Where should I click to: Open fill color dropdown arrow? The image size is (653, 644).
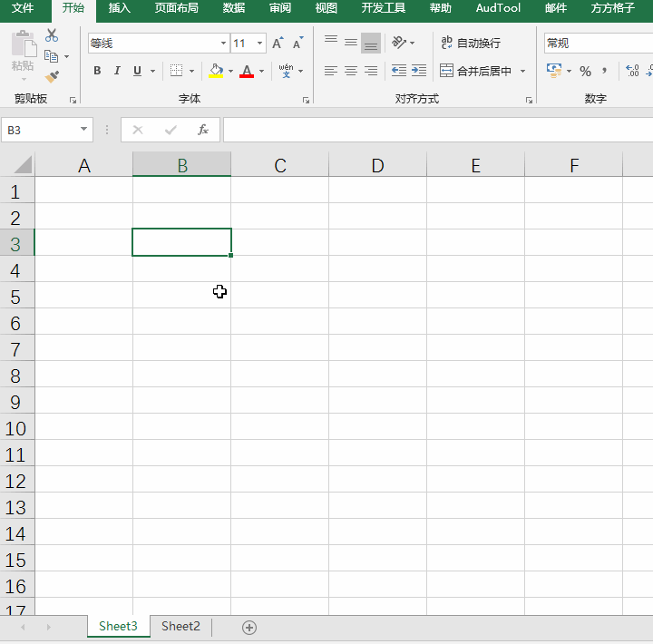[x=230, y=72]
